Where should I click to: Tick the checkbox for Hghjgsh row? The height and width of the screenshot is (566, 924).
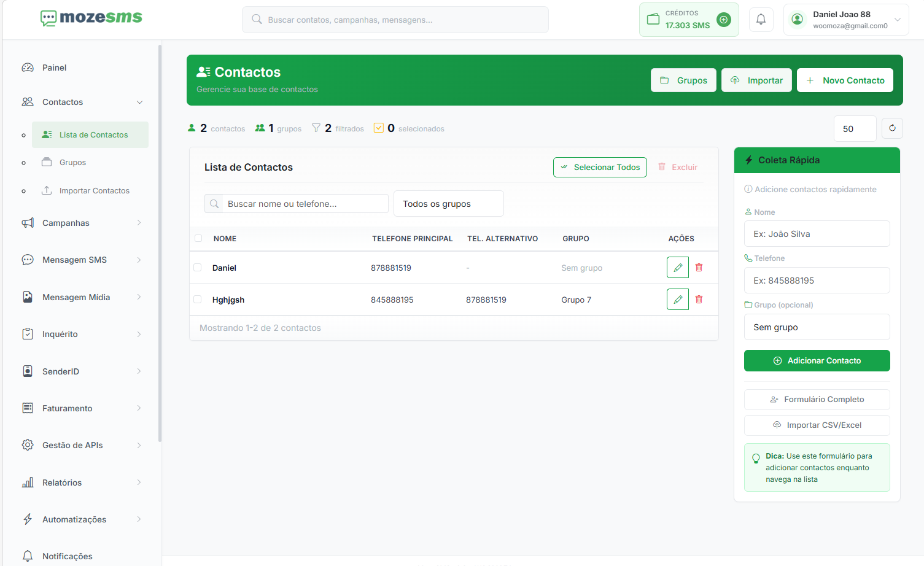198,300
